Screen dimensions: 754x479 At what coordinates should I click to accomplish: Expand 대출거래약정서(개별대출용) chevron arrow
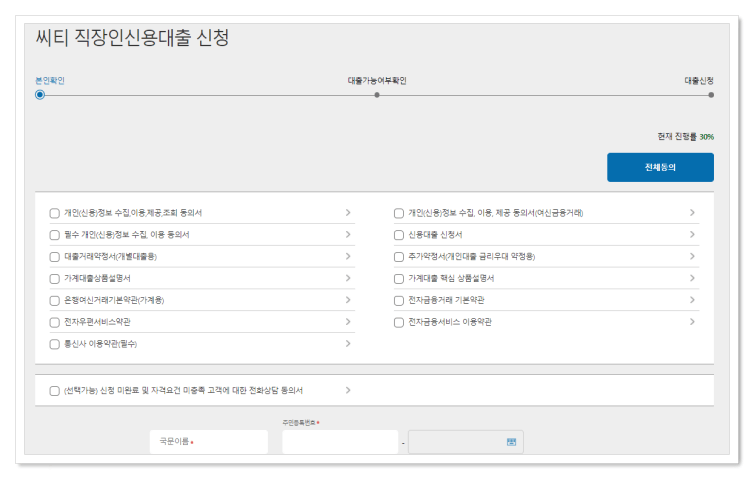[348, 256]
